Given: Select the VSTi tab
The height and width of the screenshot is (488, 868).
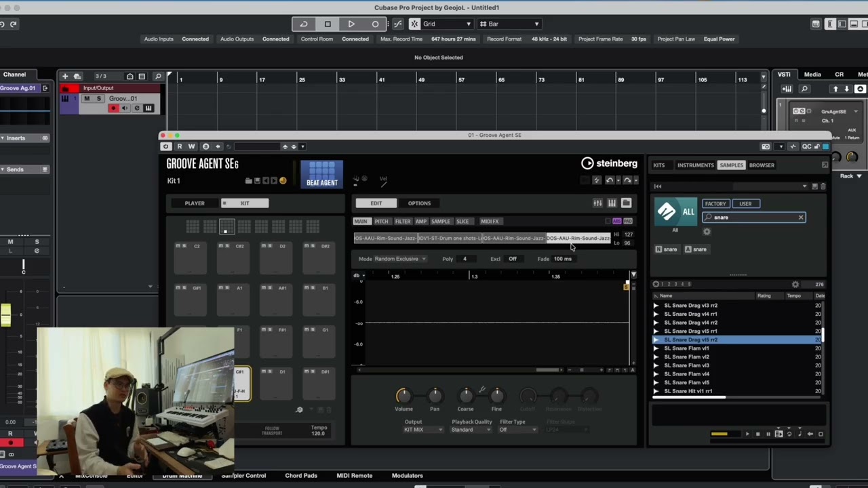Looking at the screenshot, I should click(x=784, y=75).
